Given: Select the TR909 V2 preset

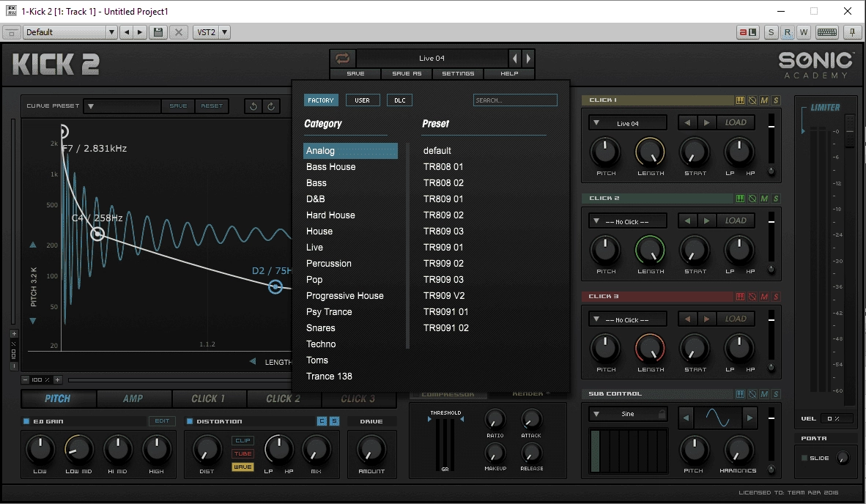Looking at the screenshot, I should [x=443, y=296].
